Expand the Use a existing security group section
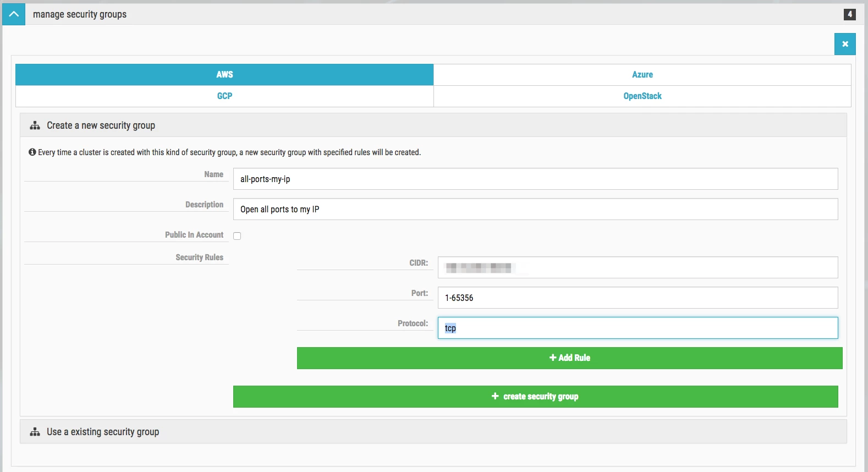 pos(433,432)
